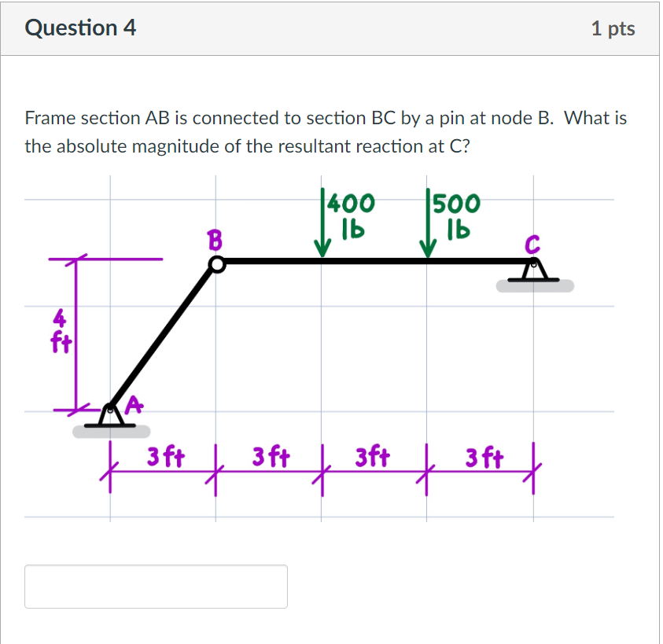
Task: Click the pin symbol at node B
Action: click(x=216, y=264)
